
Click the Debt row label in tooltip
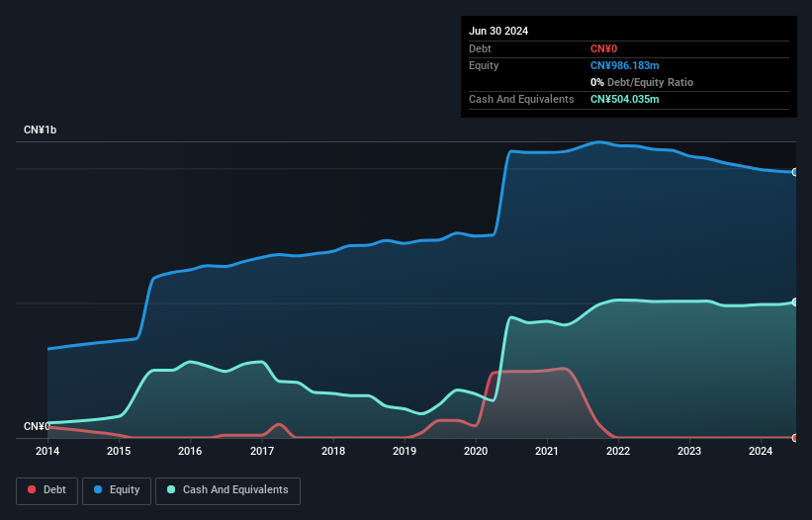(x=480, y=48)
